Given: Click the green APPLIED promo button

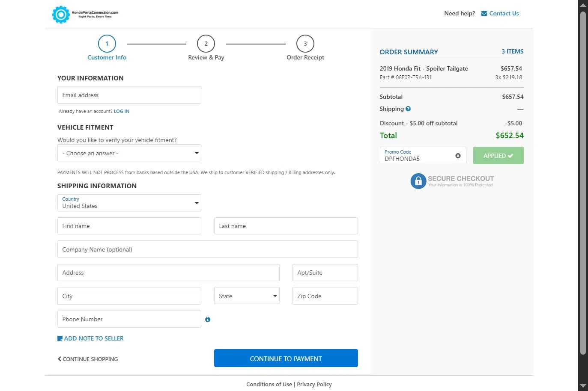Looking at the screenshot, I should (498, 156).
